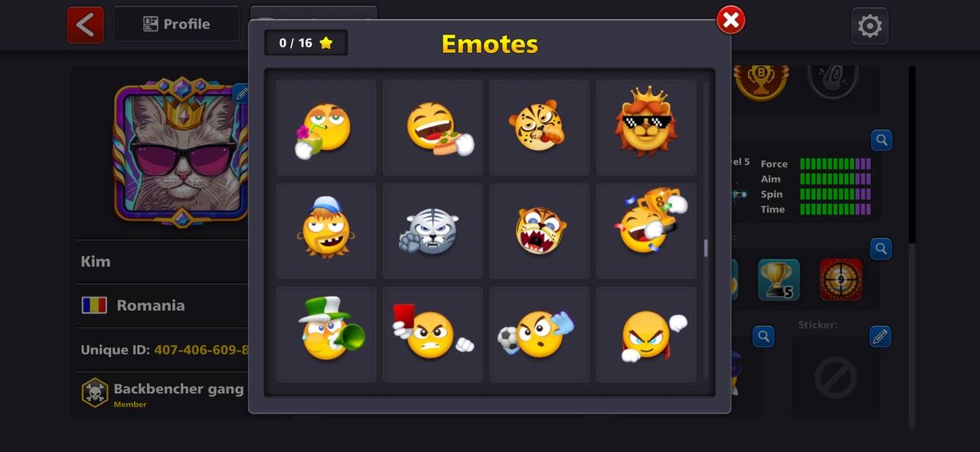Choose the soccer ball sweating emote
The width and height of the screenshot is (980, 452).
(539, 334)
